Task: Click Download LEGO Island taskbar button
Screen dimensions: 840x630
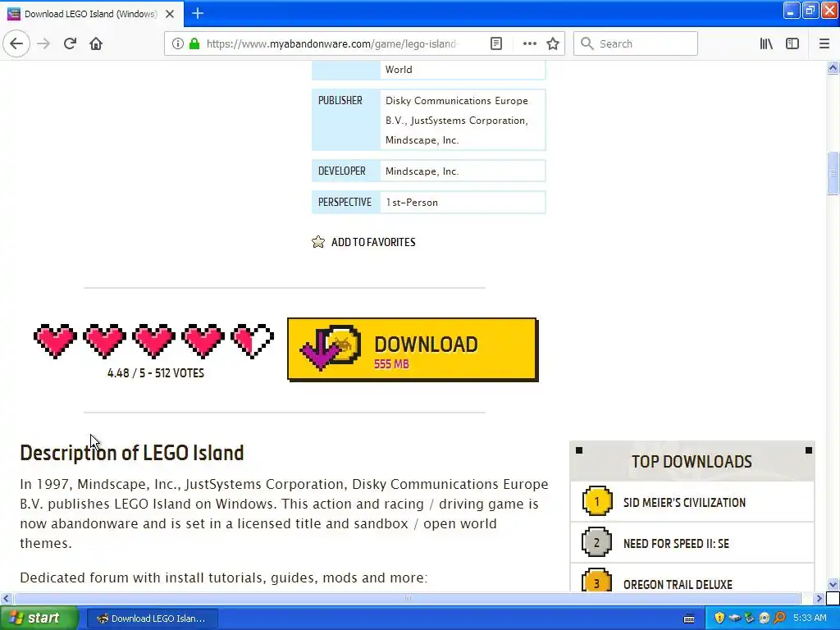Action: pyautogui.click(x=152, y=619)
